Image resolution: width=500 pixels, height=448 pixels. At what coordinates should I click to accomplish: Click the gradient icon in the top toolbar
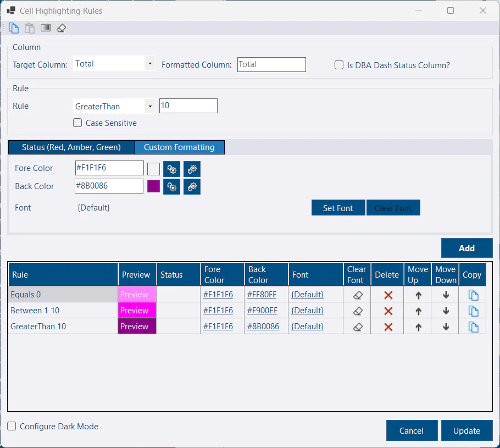tap(46, 28)
